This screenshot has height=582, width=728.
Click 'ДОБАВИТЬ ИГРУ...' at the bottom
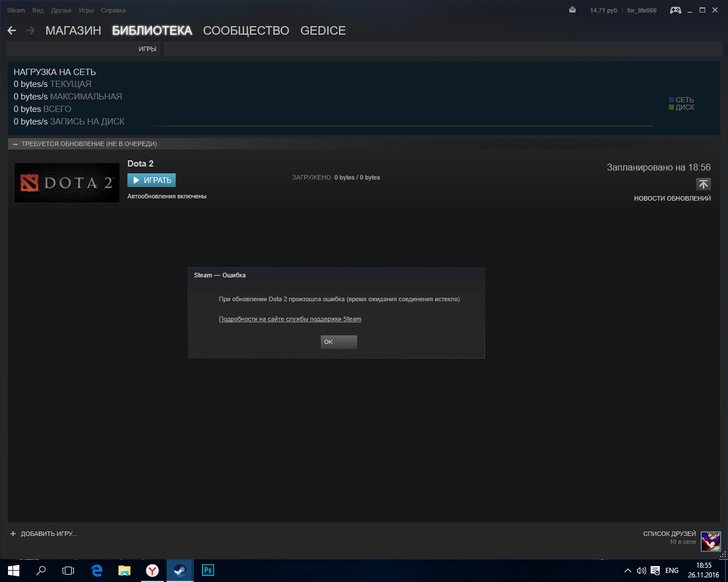[44, 534]
